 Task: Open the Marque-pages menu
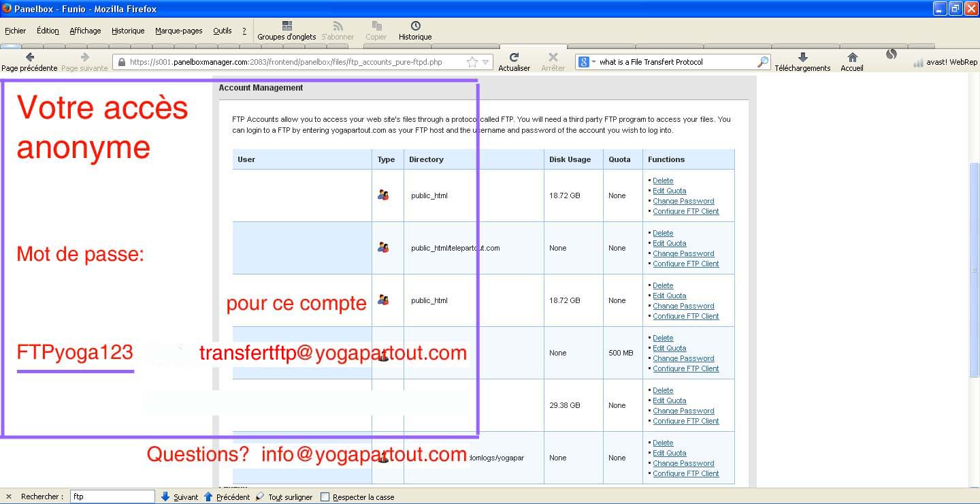tap(178, 31)
